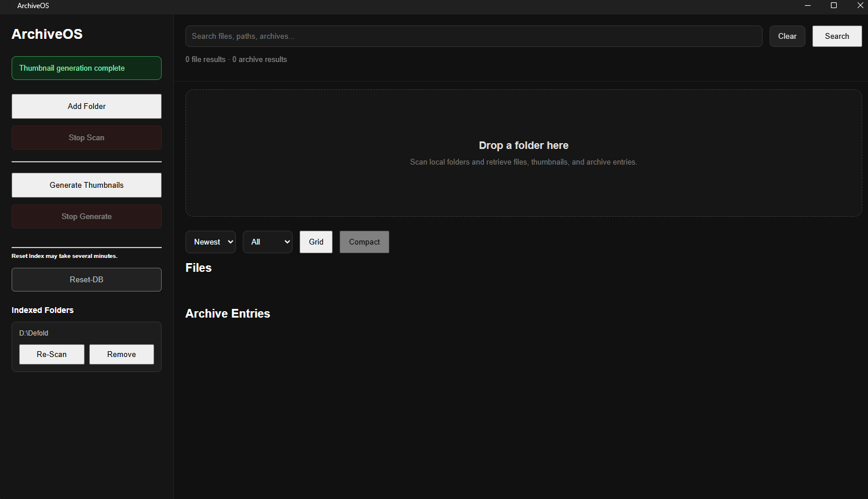
Task: Open the Newest sort dropdown
Action: pos(210,242)
